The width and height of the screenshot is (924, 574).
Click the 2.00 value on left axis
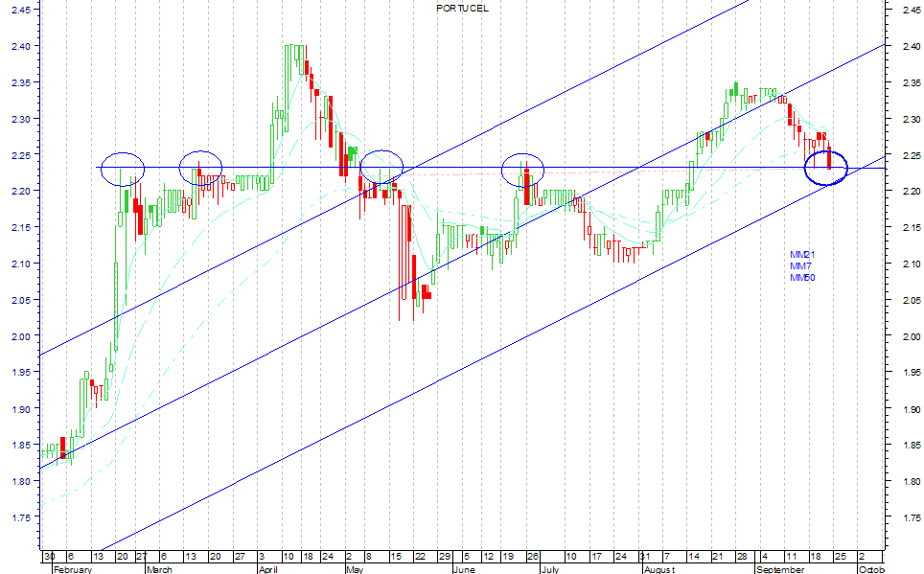click(x=21, y=336)
